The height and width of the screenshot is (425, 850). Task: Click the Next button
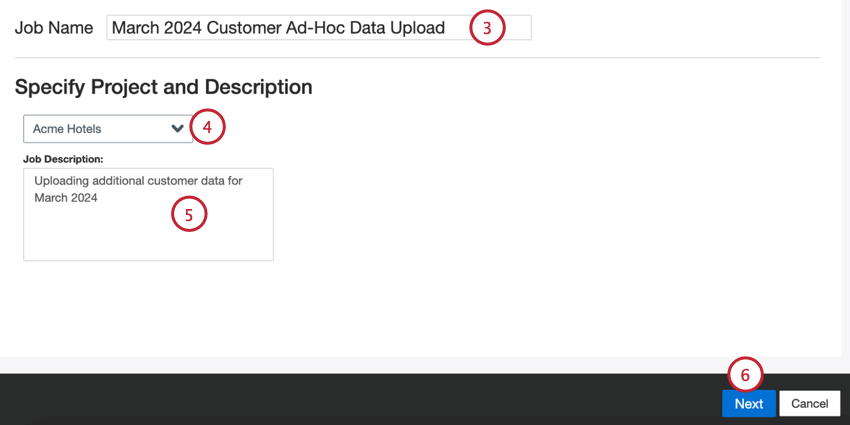coord(749,403)
